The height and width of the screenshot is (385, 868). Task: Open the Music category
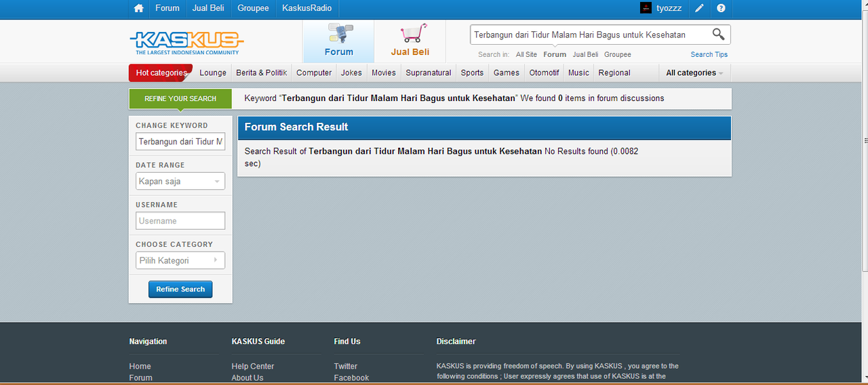[x=578, y=73]
